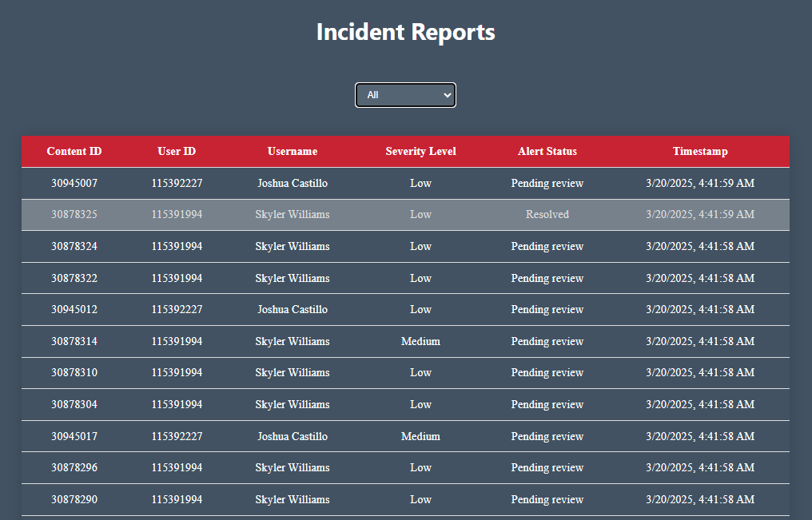Click the timestamp in row 30945007

(x=700, y=183)
